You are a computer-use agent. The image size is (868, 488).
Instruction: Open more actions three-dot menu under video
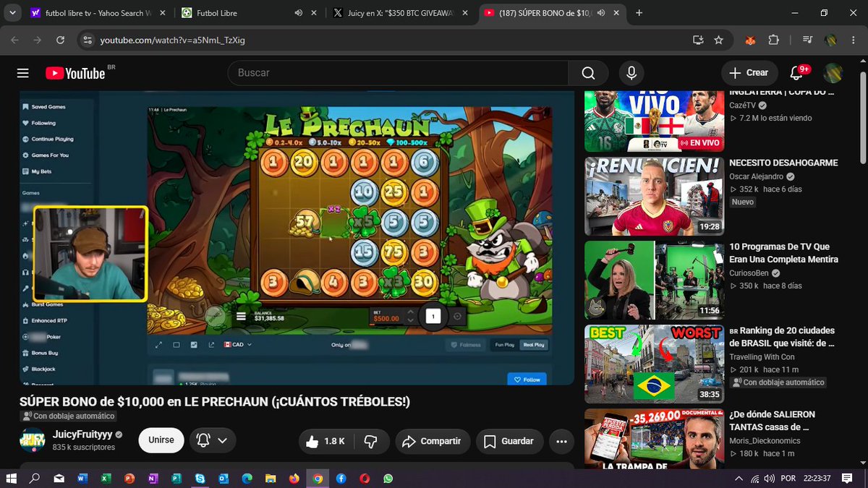tap(561, 441)
